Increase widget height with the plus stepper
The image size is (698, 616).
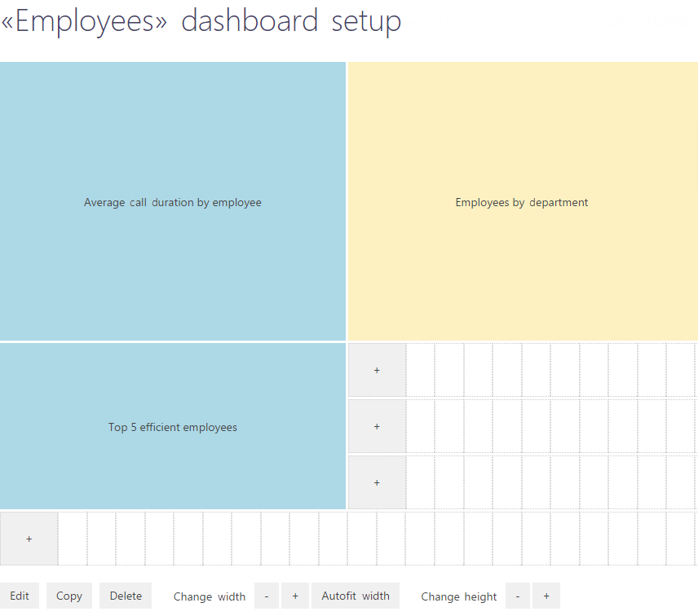[x=546, y=596]
